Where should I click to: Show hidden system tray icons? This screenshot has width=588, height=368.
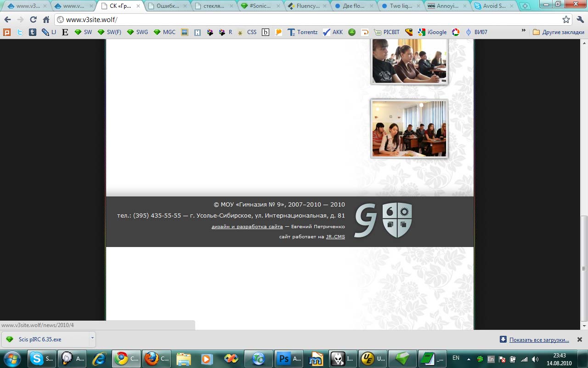tap(469, 359)
